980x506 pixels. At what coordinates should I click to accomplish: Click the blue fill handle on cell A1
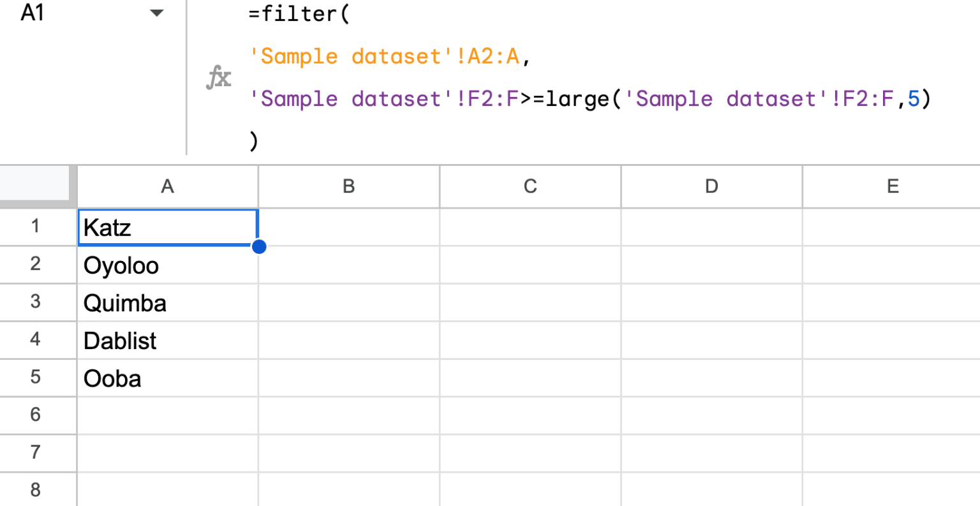pyautogui.click(x=259, y=246)
